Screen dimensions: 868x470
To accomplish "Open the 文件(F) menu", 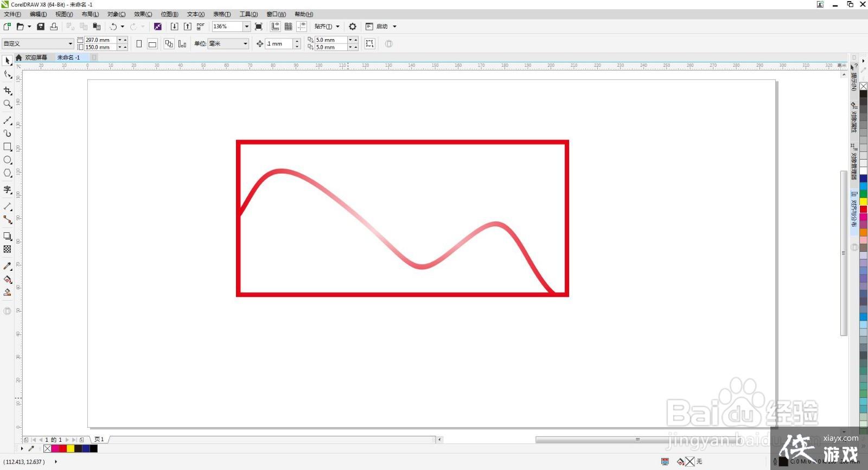I will (x=12, y=14).
